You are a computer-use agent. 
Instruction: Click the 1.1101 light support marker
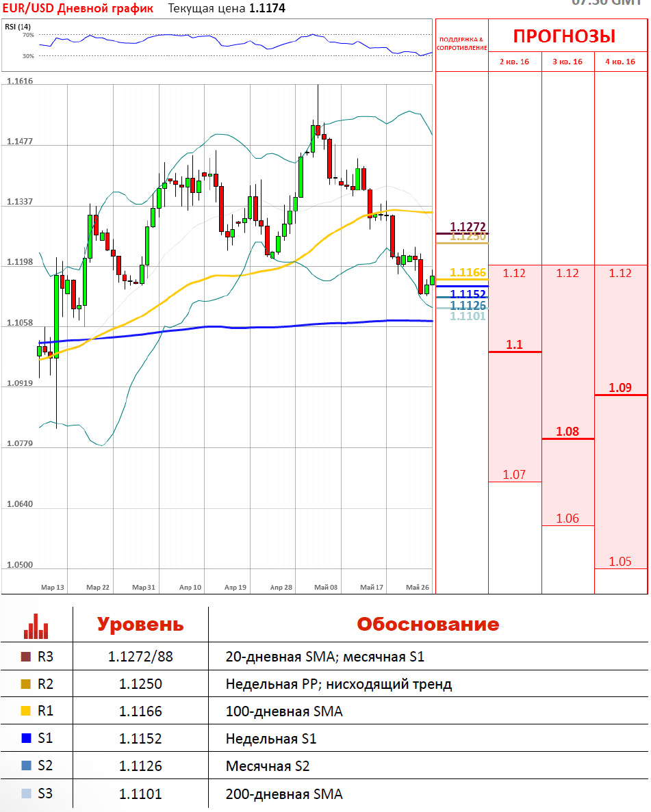tap(468, 317)
